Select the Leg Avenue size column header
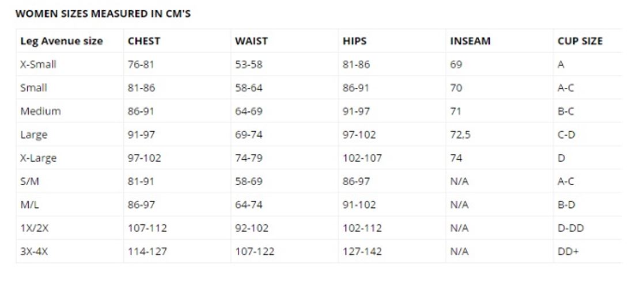Image resolution: width=644 pixels, height=287 pixels. pyautogui.click(x=62, y=41)
